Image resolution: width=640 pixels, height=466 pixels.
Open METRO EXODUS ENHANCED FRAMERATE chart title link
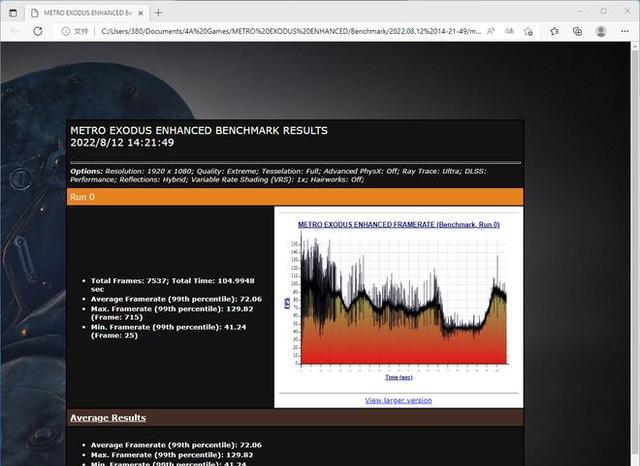[399, 224]
